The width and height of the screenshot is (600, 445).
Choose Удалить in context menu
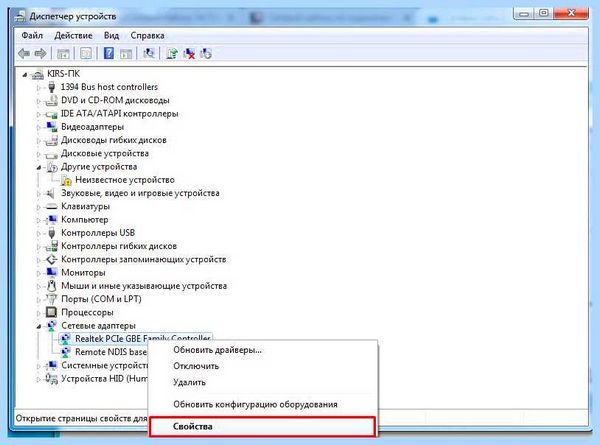click(x=263, y=382)
